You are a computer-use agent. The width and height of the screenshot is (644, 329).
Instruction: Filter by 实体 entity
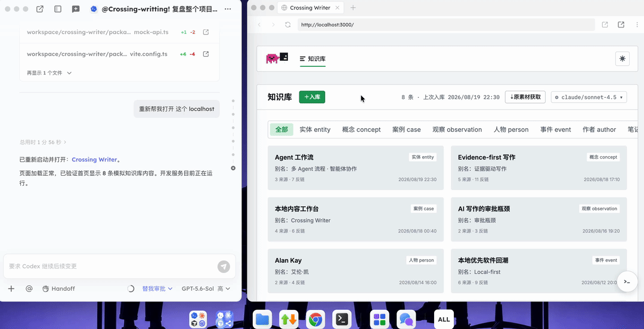point(315,129)
